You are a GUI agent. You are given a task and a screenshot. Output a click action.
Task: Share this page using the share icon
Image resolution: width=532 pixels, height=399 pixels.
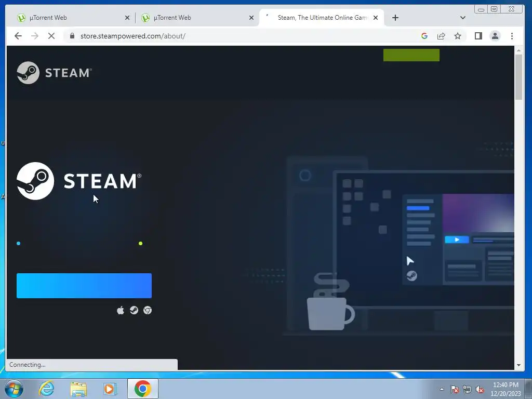coord(441,36)
